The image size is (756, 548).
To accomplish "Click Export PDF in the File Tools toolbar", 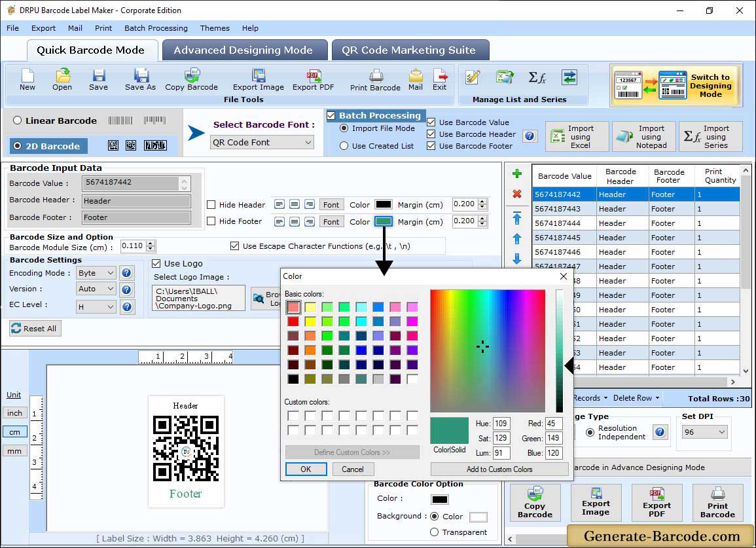I will coord(314,80).
